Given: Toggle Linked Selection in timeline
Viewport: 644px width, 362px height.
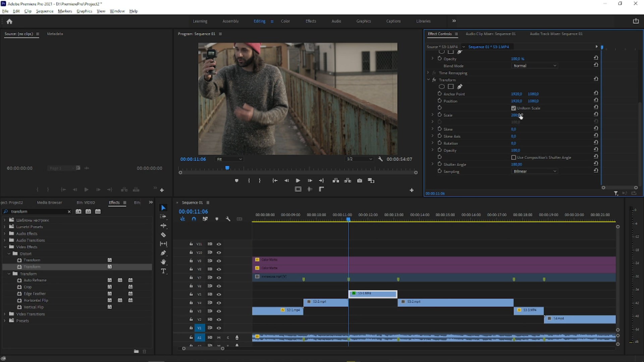Looking at the screenshot, I should click(205, 219).
